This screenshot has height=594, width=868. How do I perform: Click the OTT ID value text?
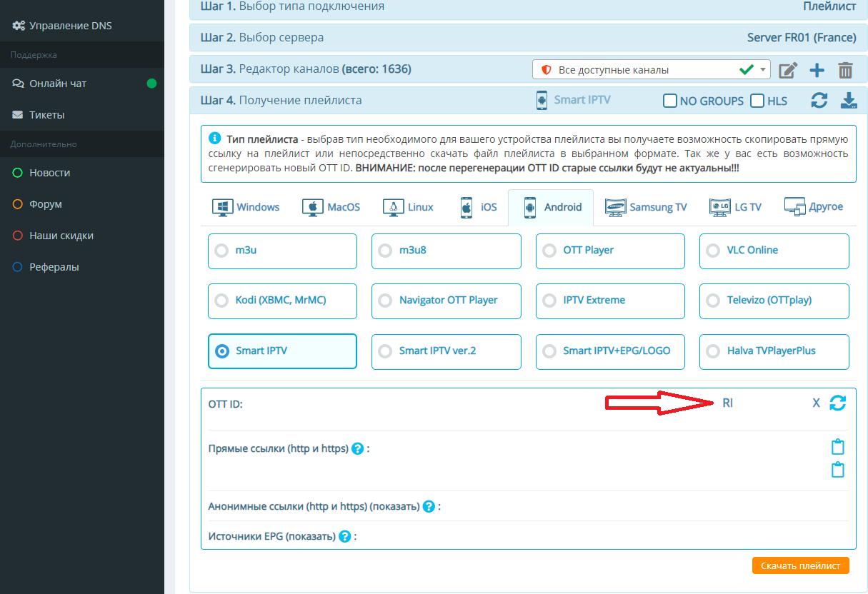[727, 403]
